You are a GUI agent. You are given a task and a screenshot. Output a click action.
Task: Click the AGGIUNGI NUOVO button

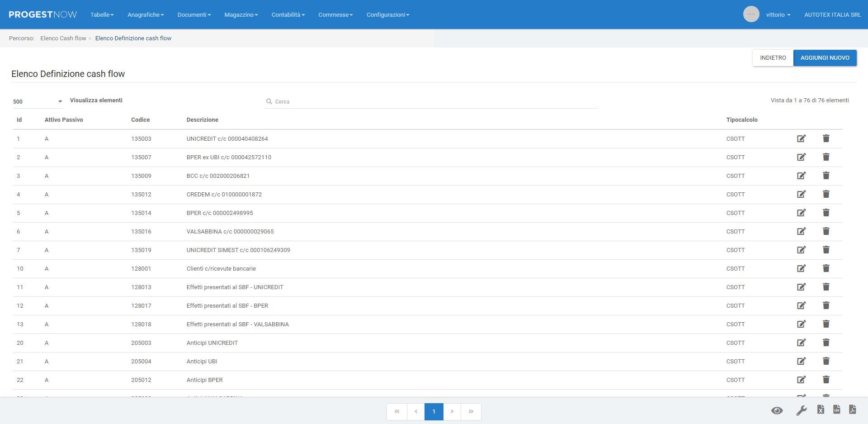(825, 58)
